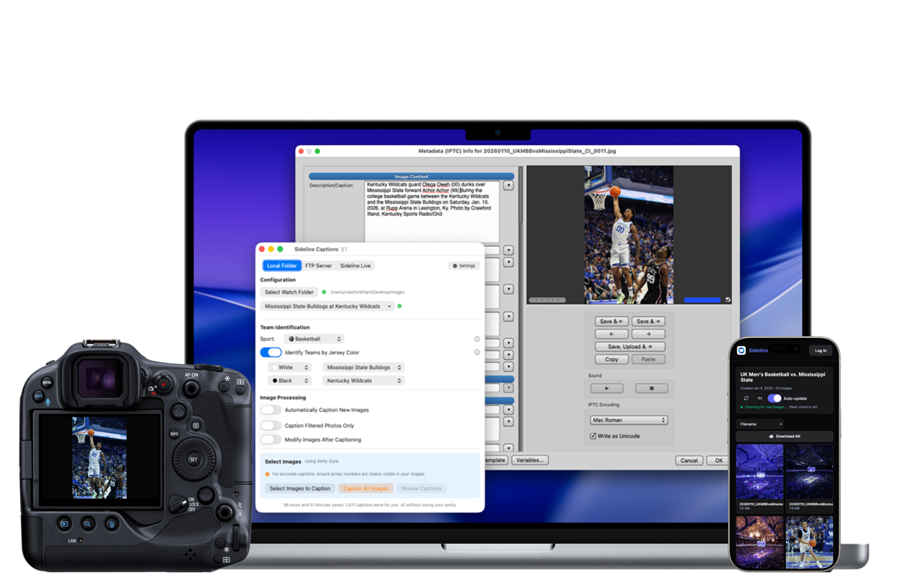The height and width of the screenshot is (578, 924).
Task: Enable Automatically Caption New Images
Action: click(271, 410)
